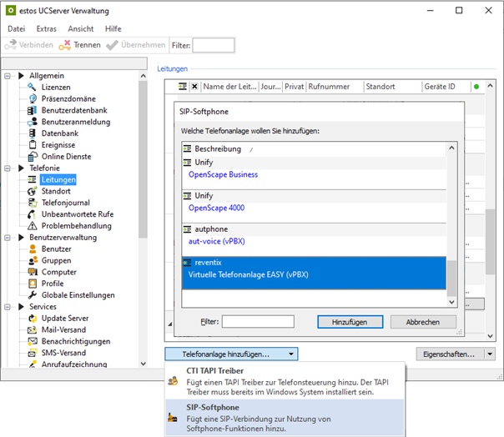The width and height of the screenshot is (504, 437).
Task: Select the Gruppen icon under Benutzerverwaltung
Action: (x=33, y=260)
